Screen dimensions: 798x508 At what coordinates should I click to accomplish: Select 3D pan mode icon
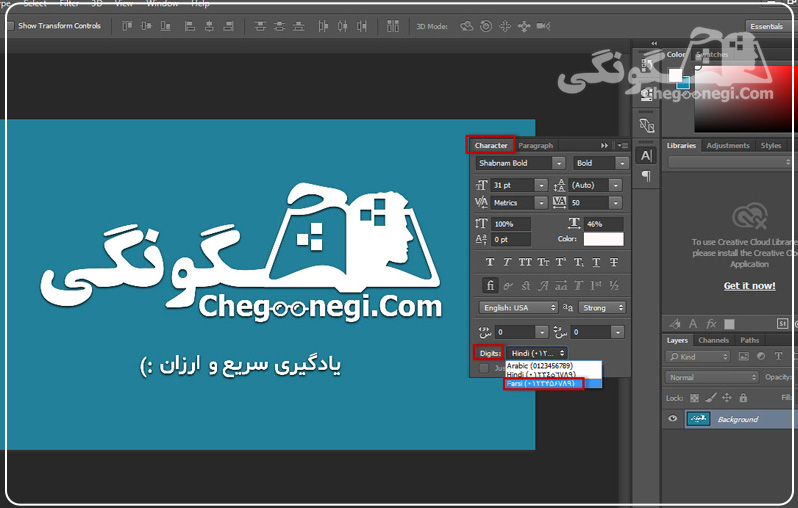point(505,26)
